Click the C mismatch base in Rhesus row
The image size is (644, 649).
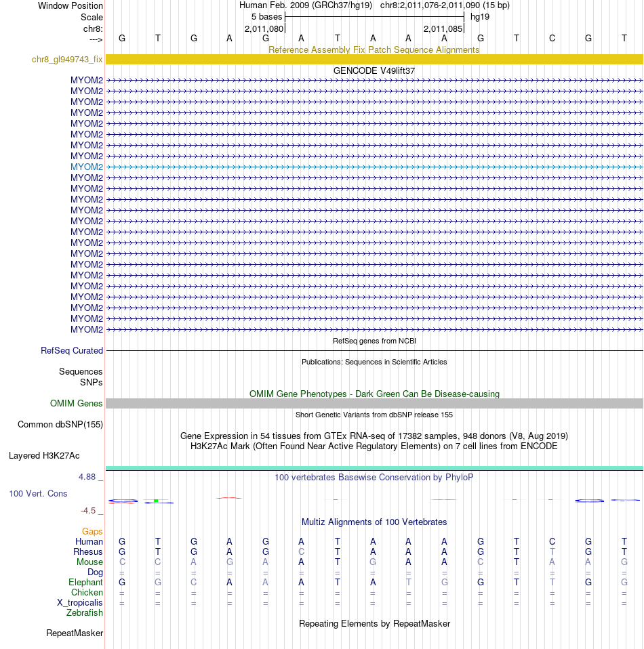tap(301, 551)
